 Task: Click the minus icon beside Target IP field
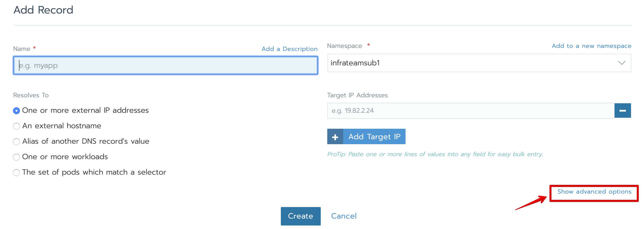coord(622,111)
